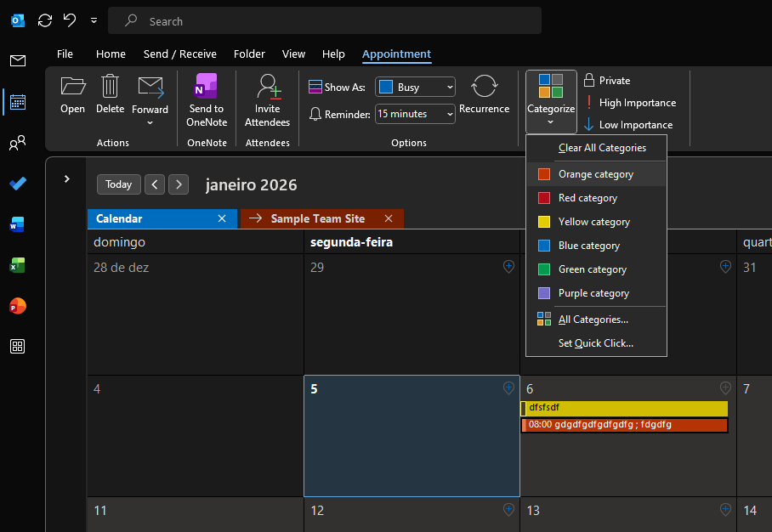Select the yellow dfsfsdf event

coord(624,408)
